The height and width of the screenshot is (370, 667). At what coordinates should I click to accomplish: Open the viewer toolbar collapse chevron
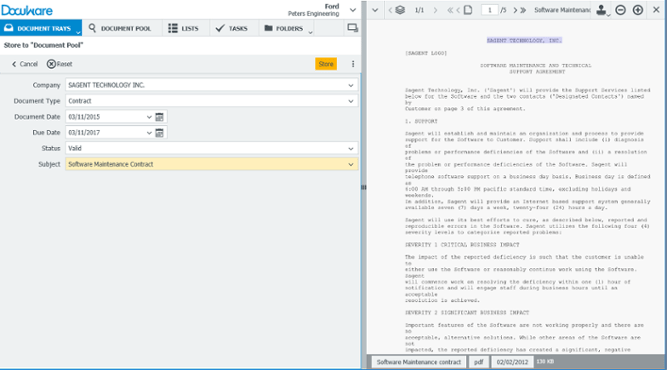pos(375,10)
